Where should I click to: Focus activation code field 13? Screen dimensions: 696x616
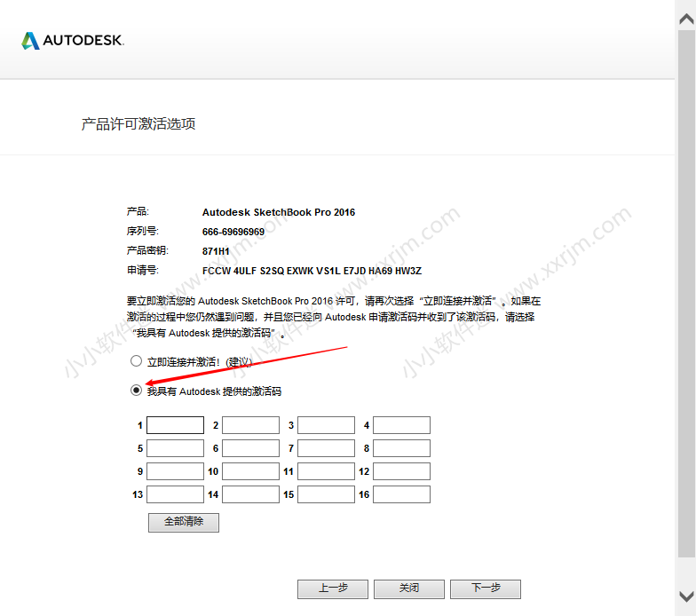click(x=176, y=494)
